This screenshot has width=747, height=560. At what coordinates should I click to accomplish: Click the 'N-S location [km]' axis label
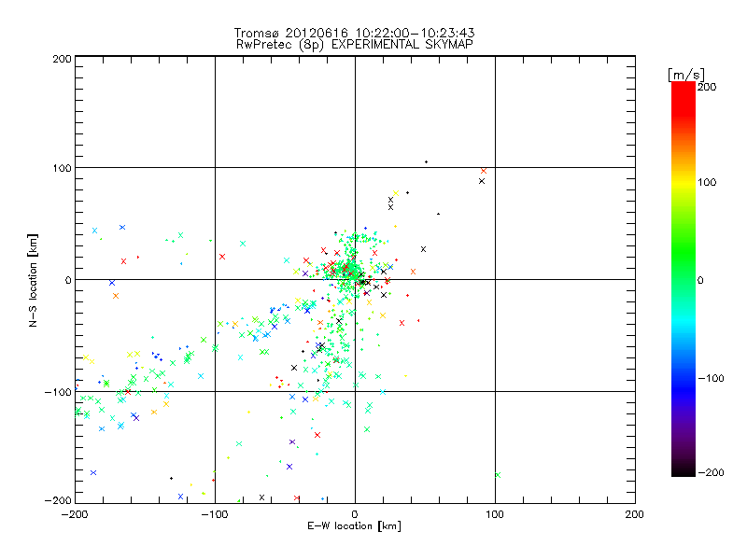coord(33,280)
